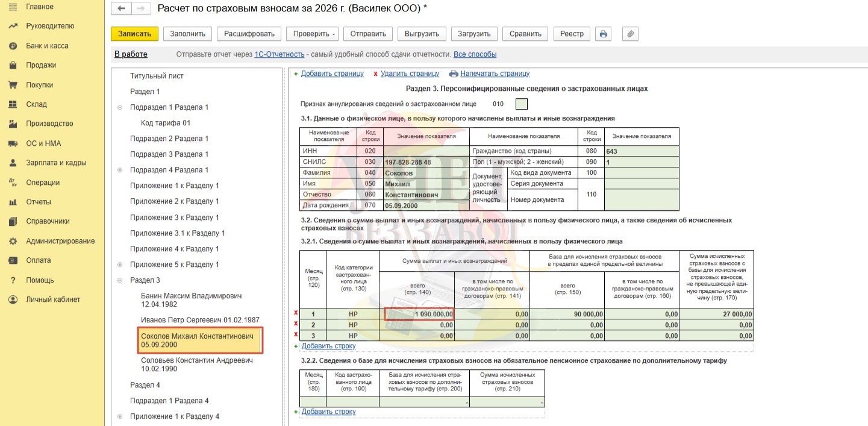Expand the Приложение 1 к Разделу 4 node
The width and height of the screenshot is (868, 426).
pyautogui.click(x=119, y=416)
